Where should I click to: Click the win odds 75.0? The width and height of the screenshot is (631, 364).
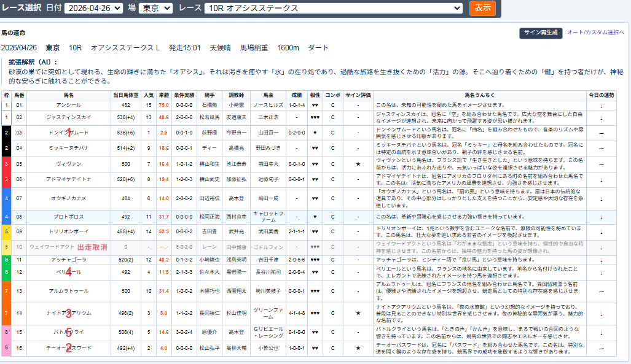click(x=164, y=105)
